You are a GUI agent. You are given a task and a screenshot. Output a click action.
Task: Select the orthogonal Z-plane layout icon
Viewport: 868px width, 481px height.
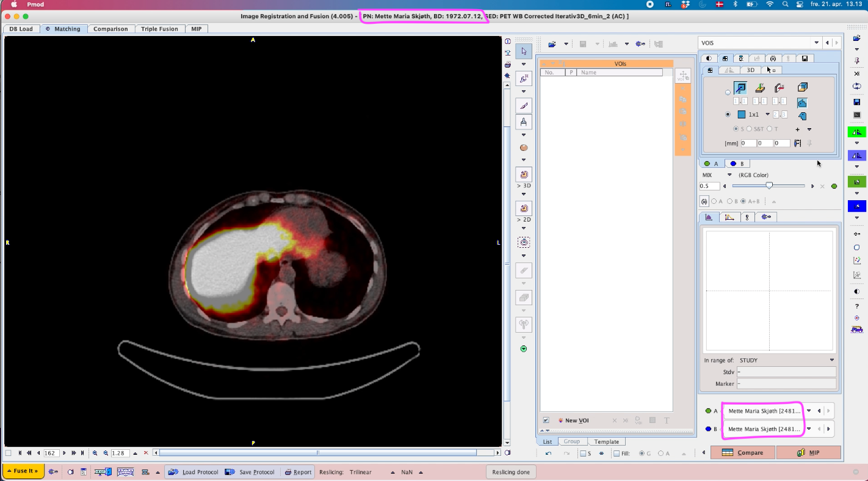click(x=740, y=89)
